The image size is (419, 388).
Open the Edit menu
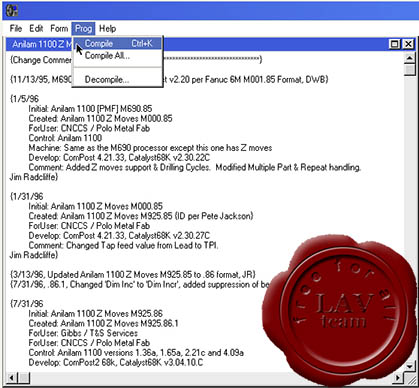[36, 29]
